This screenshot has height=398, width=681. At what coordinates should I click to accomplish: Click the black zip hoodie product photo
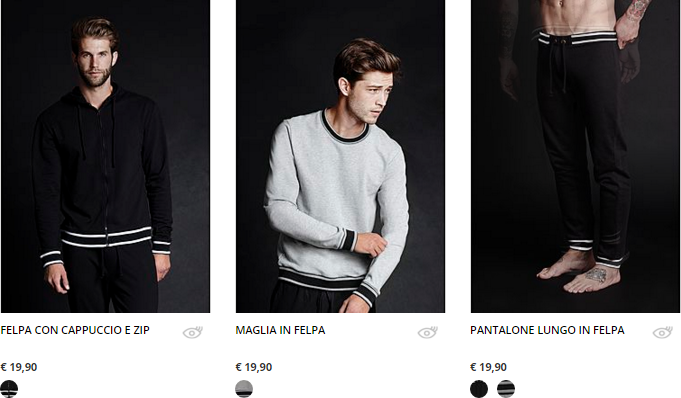tap(106, 156)
